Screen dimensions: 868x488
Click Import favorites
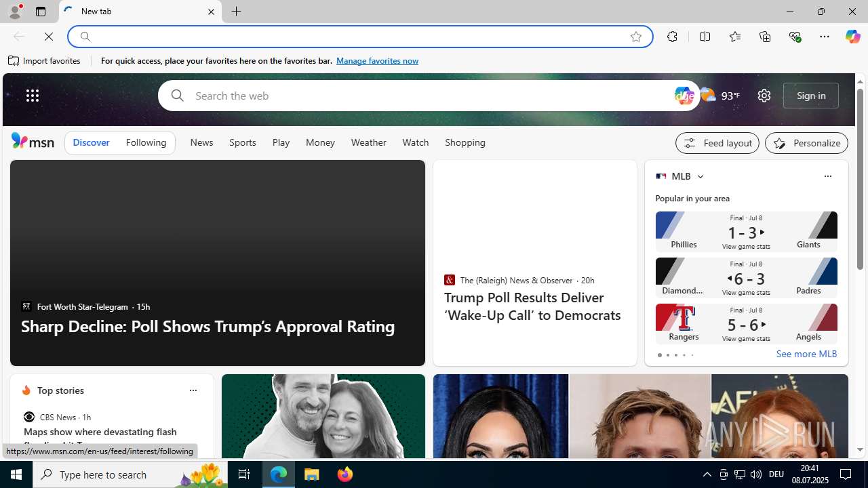[45, 61]
